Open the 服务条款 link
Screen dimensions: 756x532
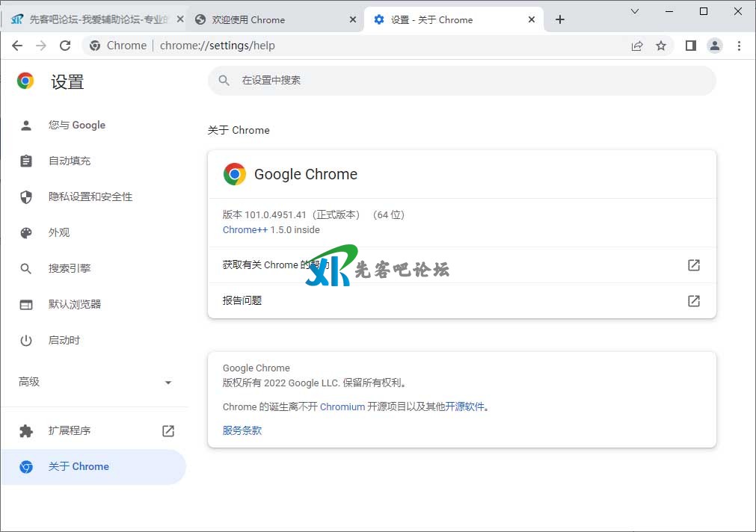click(x=242, y=430)
